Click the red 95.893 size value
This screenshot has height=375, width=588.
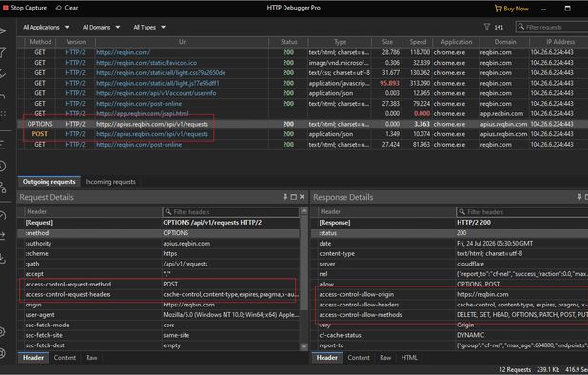[390, 83]
